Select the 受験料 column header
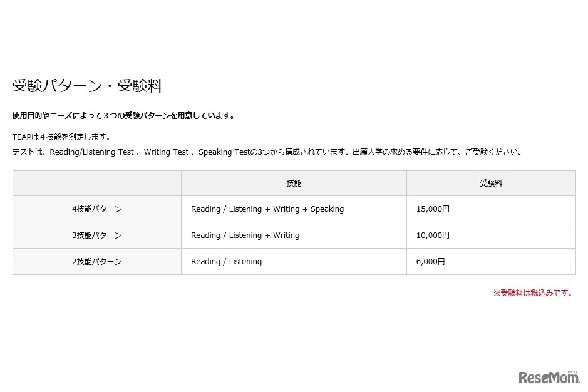588x392 pixels. point(490,183)
